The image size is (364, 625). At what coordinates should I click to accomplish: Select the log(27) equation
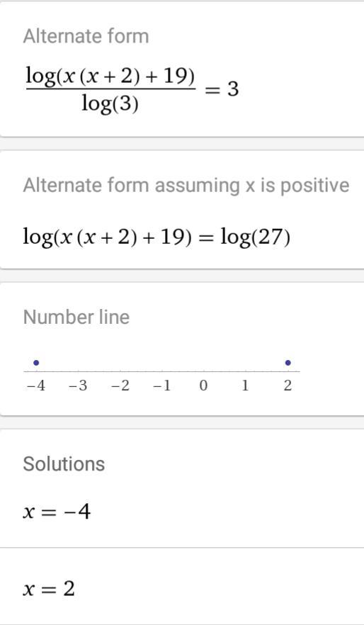click(157, 238)
